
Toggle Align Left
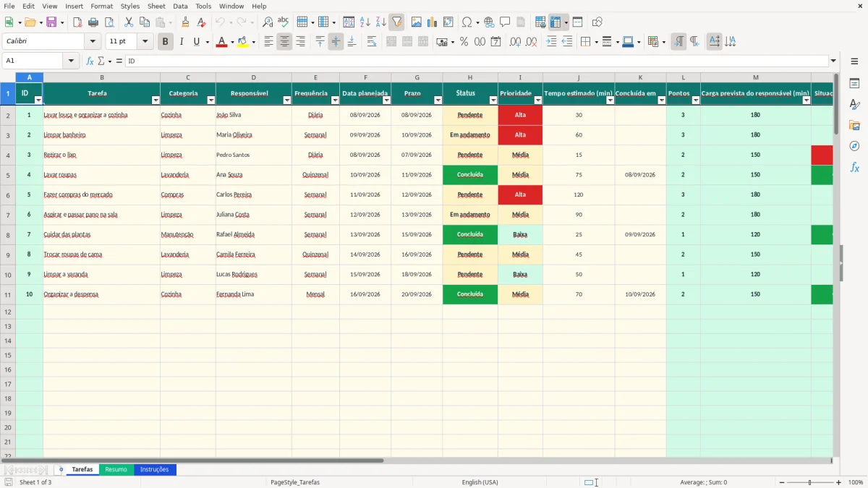[268, 42]
